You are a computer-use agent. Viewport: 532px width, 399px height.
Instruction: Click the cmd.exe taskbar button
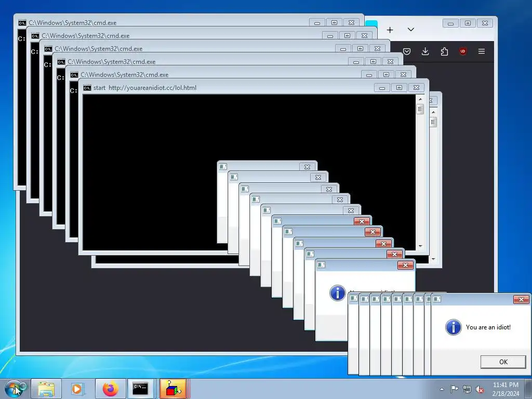[x=140, y=389]
